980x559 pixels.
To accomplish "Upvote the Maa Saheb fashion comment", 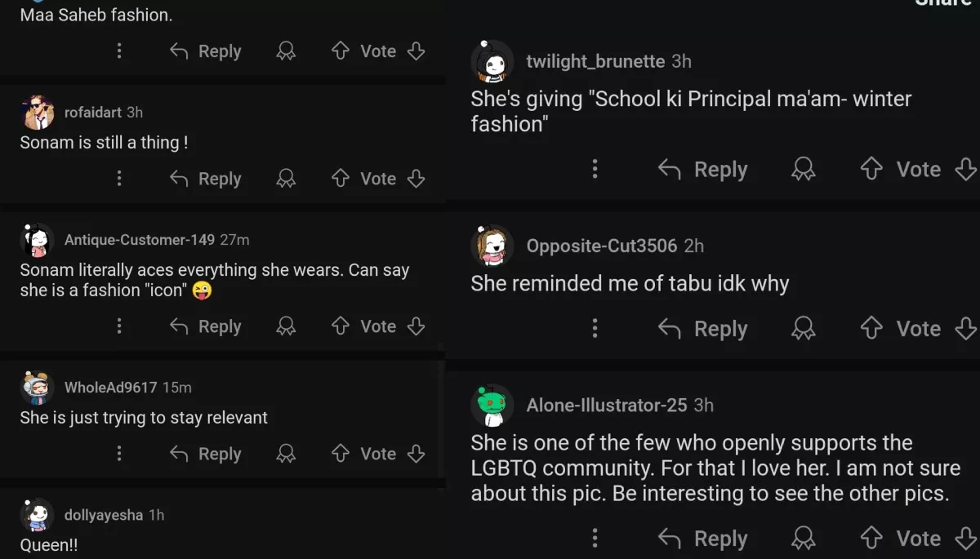I will tap(341, 51).
